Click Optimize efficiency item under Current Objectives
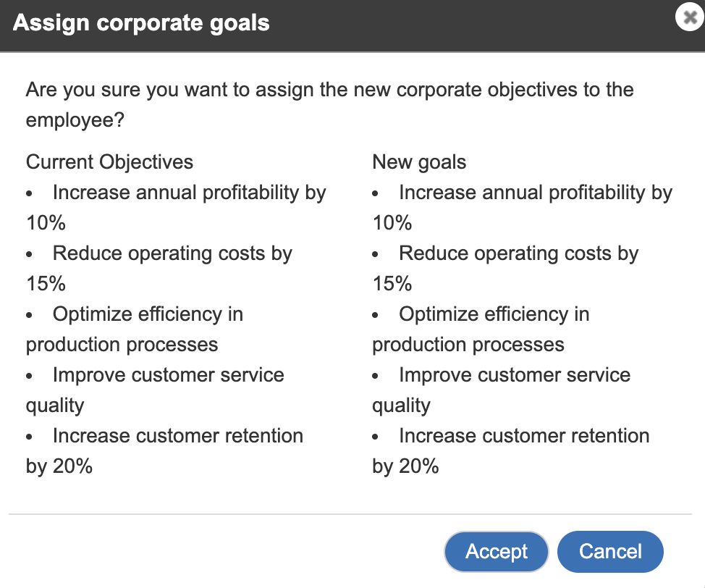This screenshot has height=588, width=705. pyautogui.click(x=135, y=329)
